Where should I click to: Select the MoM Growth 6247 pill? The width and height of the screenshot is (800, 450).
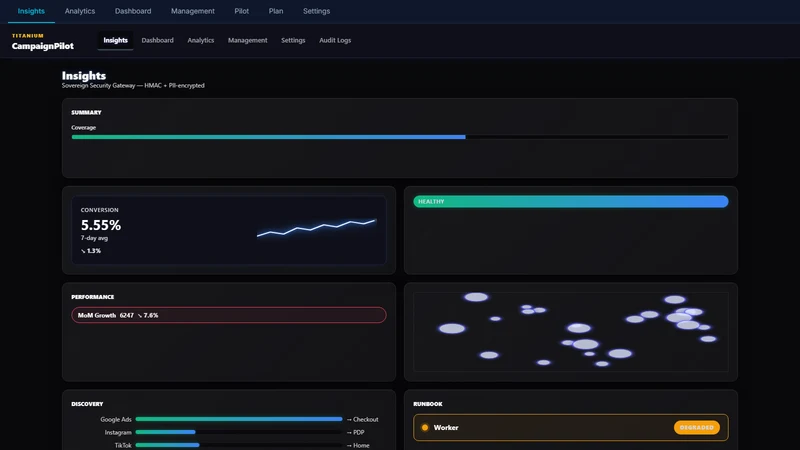229,315
